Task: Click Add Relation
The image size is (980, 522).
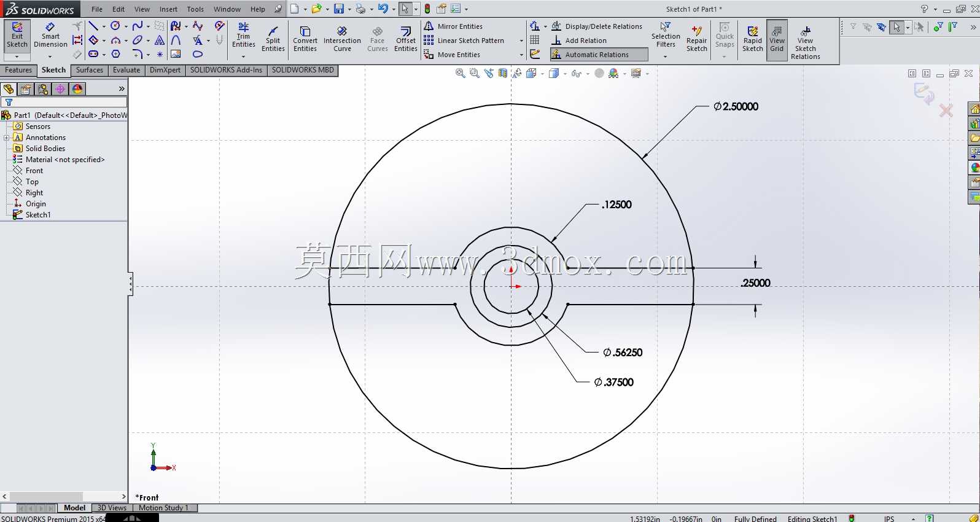Action: point(579,41)
